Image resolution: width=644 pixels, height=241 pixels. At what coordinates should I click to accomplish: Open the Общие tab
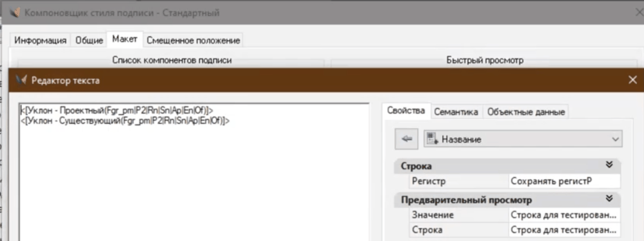(89, 41)
